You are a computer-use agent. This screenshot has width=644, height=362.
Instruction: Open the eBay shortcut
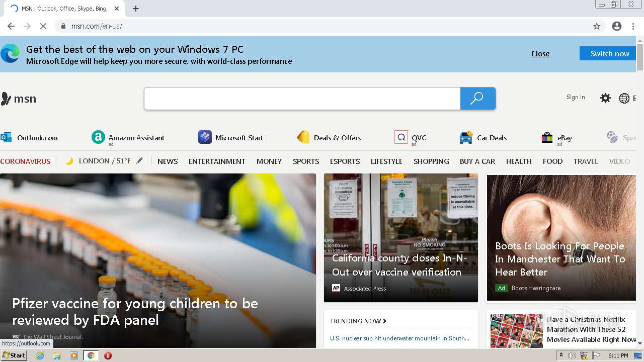coord(556,138)
